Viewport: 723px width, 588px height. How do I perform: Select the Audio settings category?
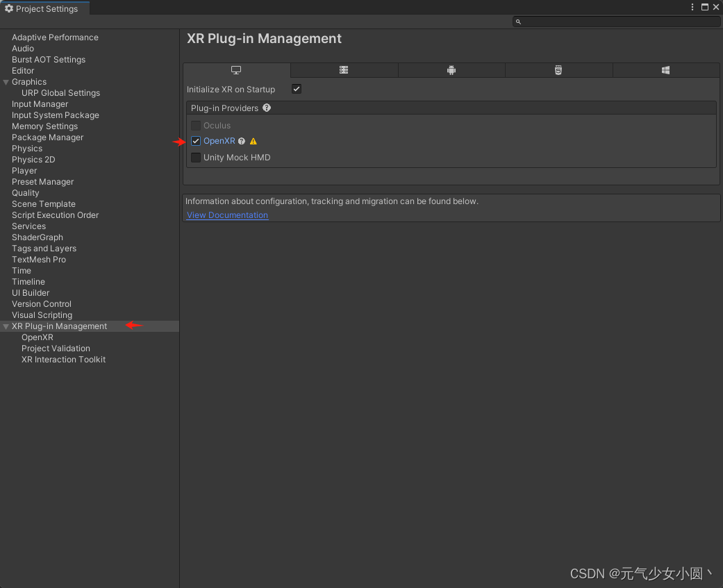(x=23, y=49)
